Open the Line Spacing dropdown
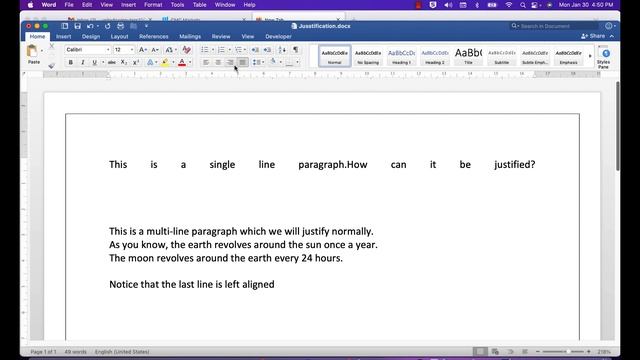Image resolution: width=640 pixels, height=360 pixels. [x=258, y=62]
